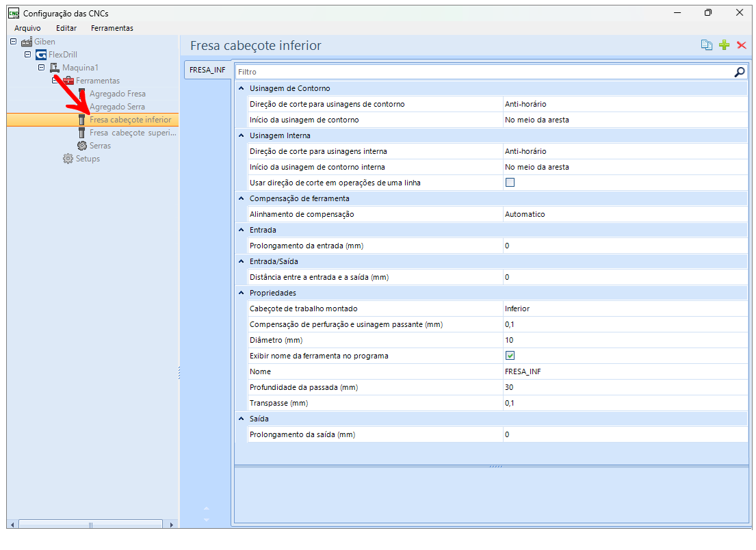Select the FRESA_INF tab
Screen dimensions: 756x550
pyautogui.click(x=207, y=70)
